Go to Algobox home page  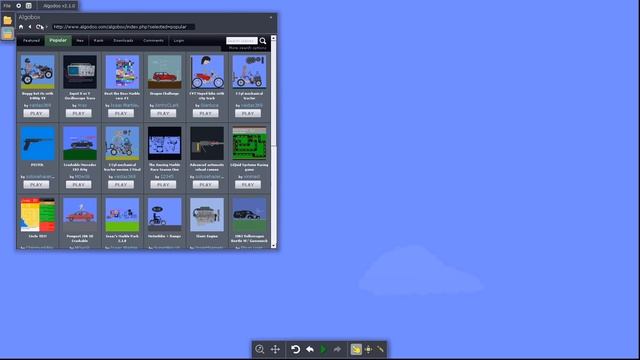point(21,27)
